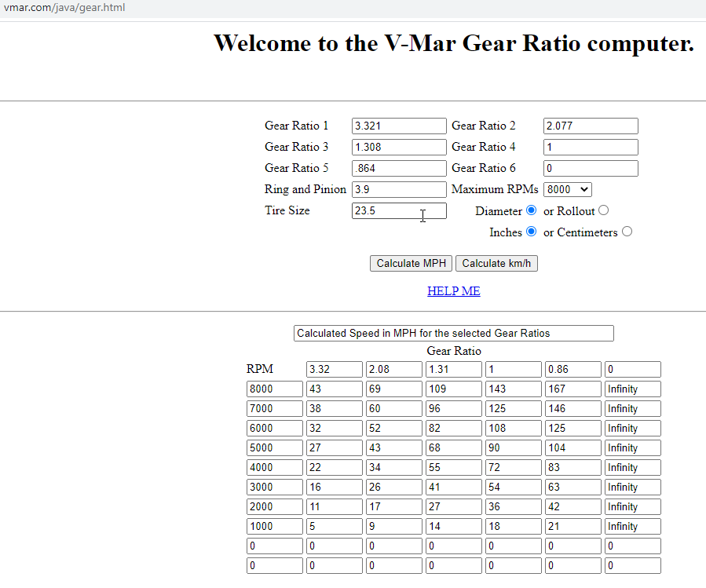This screenshot has width=706, height=588.
Task: Click the 3.32 gear ratio header cell
Action: tap(334, 369)
